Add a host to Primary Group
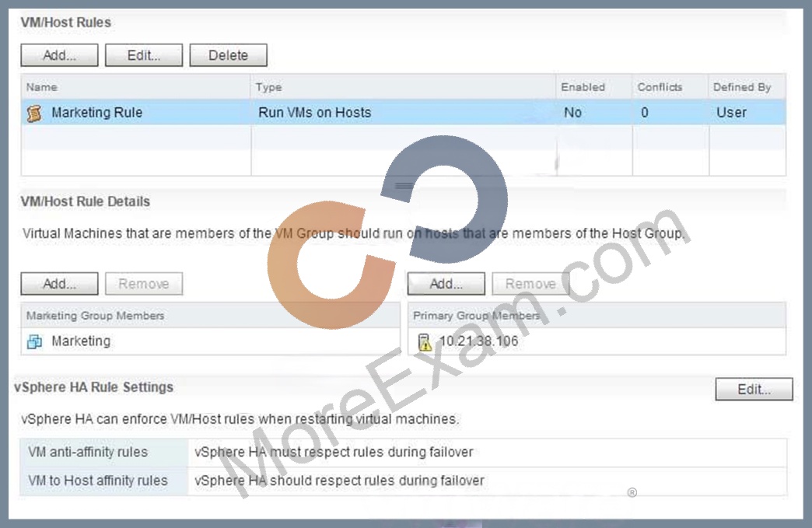 point(446,284)
